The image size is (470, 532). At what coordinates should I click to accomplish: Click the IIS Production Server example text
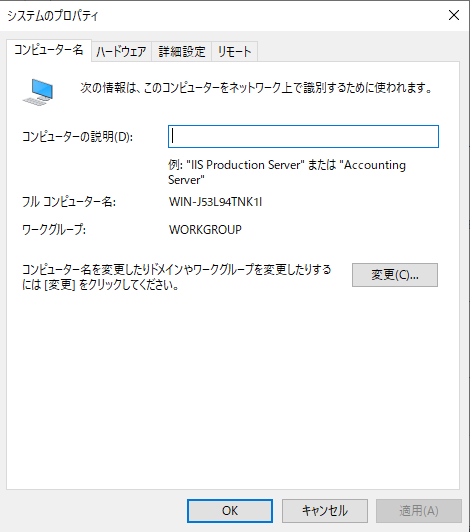245,165
